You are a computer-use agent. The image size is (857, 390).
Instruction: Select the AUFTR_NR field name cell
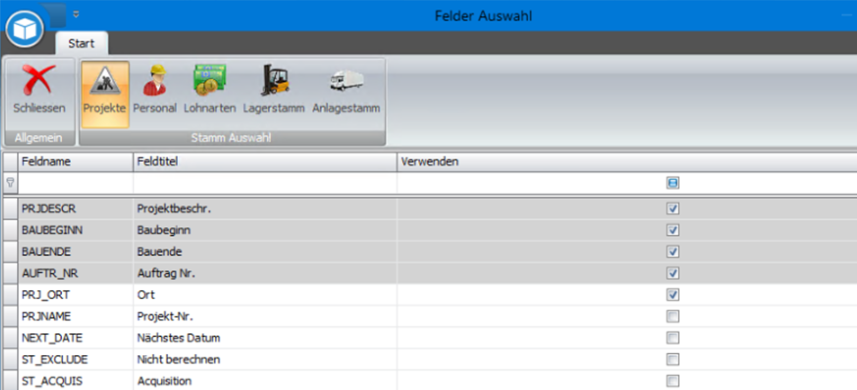tap(76, 273)
